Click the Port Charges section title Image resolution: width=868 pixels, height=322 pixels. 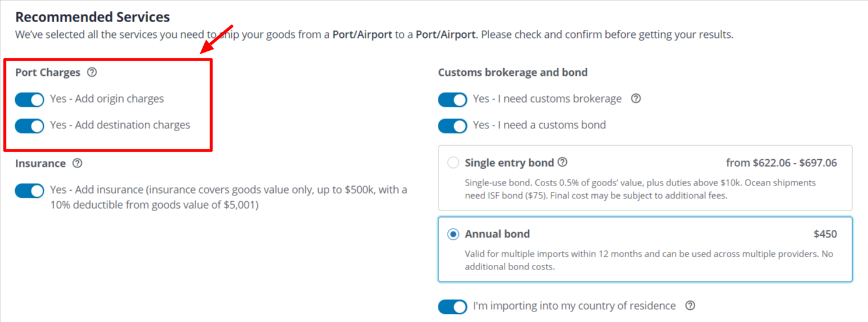point(48,73)
